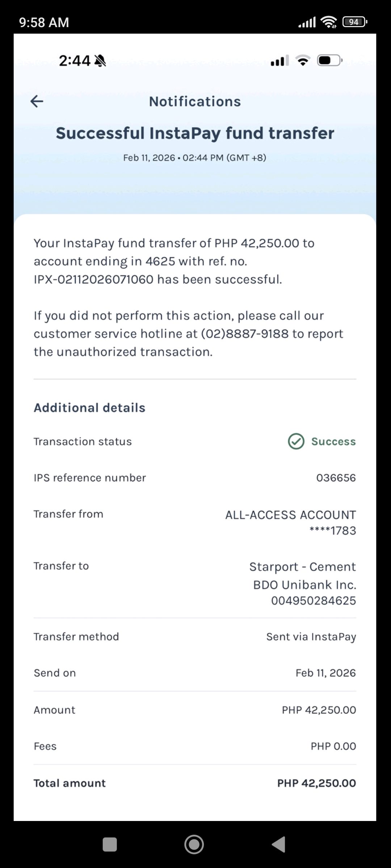
Task: Tap the ALL-ACCESS ACCOUNT source name
Action: click(x=290, y=515)
